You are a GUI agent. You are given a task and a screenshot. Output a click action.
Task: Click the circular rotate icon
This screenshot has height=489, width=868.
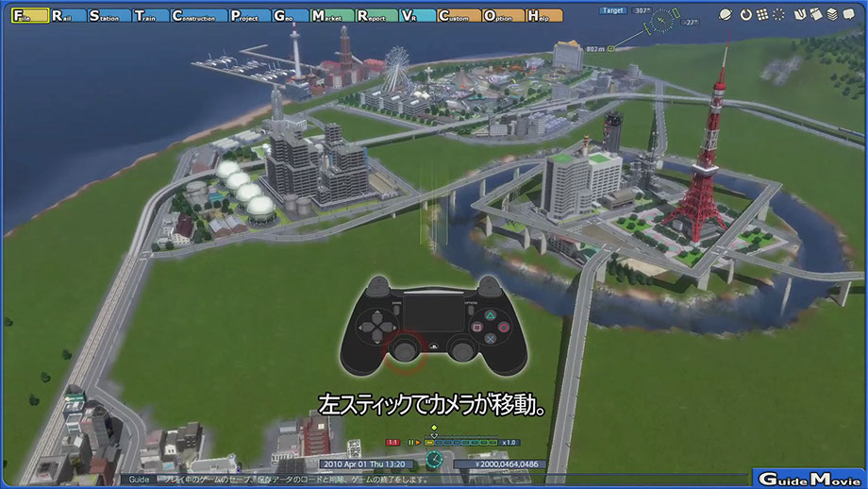pyautogui.click(x=745, y=15)
